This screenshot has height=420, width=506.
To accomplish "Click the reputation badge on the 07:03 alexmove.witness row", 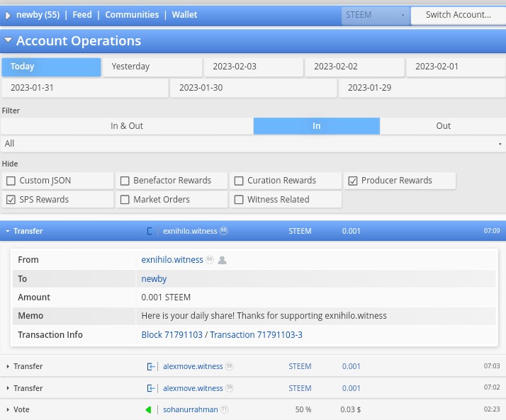I will click(229, 366).
